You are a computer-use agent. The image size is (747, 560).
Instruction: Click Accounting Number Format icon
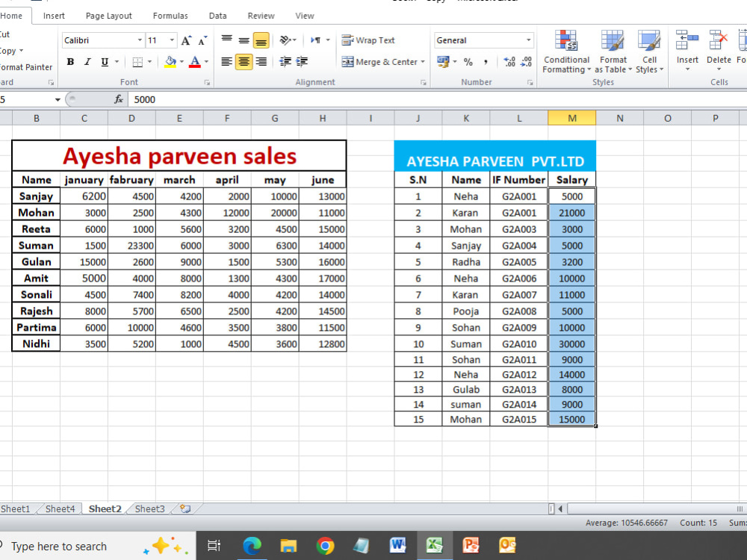tap(444, 62)
